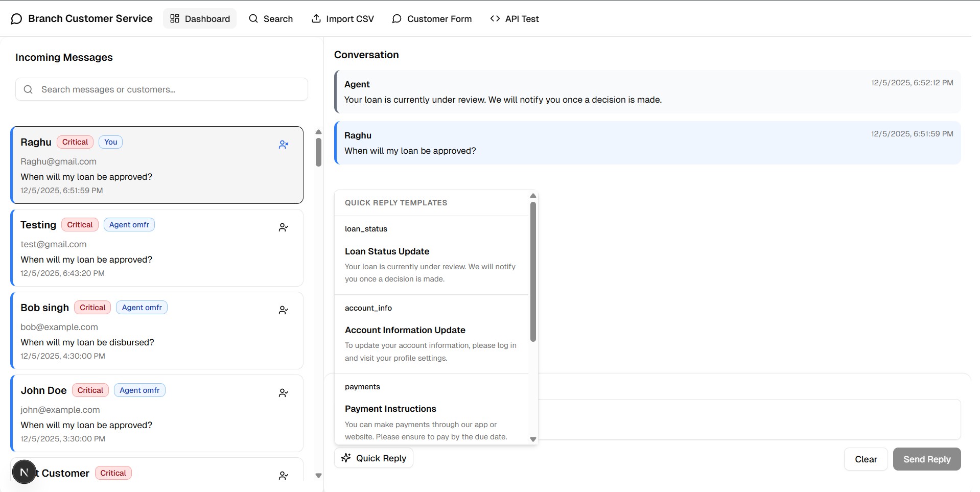Click the magnifier icon in the message search box
980x492 pixels.
(29, 89)
